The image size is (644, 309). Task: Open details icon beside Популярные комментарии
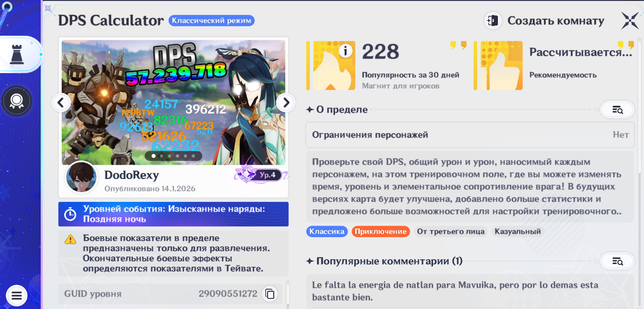click(618, 261)
